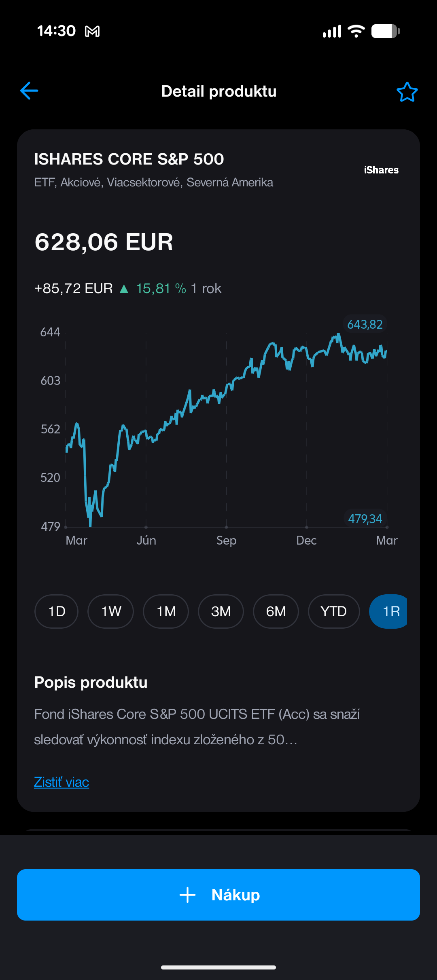Show the 3M chart period
The image size is (437, 980).
pyautogui.click(x=221, y=611)
